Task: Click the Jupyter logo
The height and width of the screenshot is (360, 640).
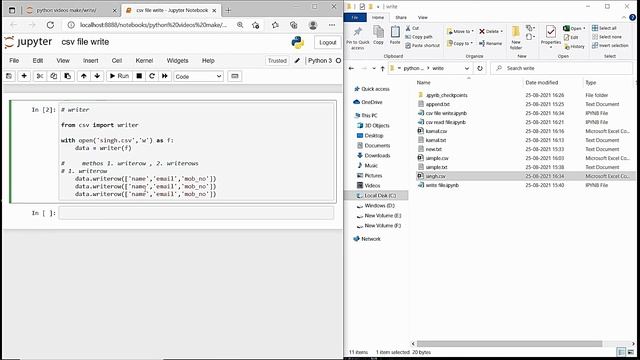Action: [x=28, y=42]
